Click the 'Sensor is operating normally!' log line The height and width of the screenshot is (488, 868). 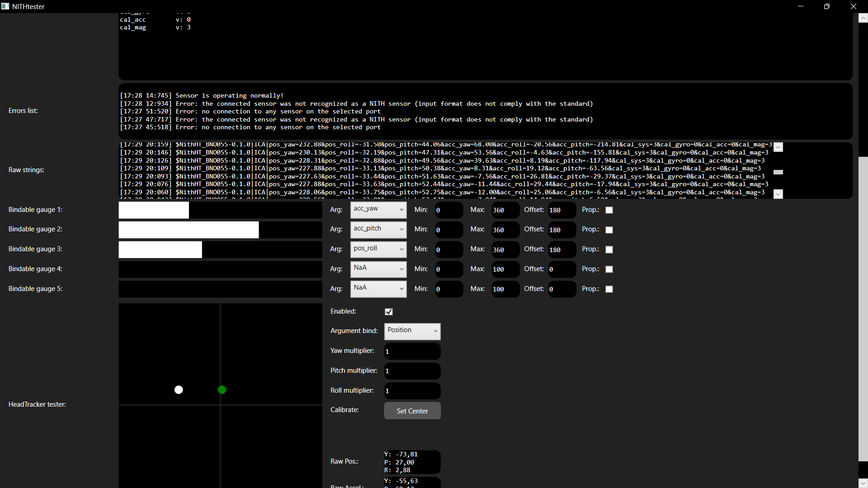(202, 95)
